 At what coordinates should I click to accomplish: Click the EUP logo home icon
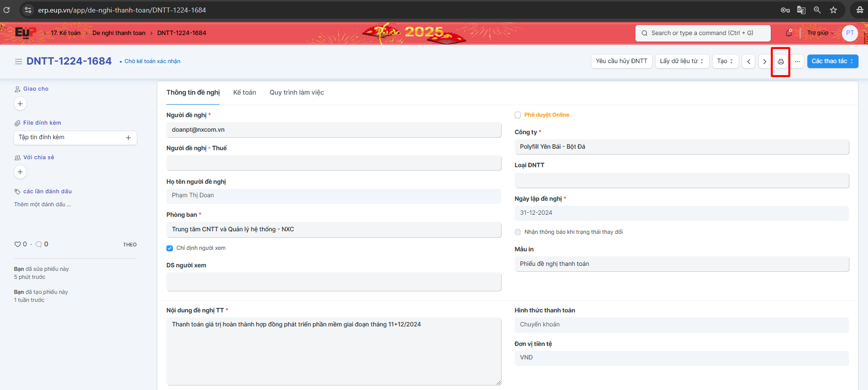(25, 33)
